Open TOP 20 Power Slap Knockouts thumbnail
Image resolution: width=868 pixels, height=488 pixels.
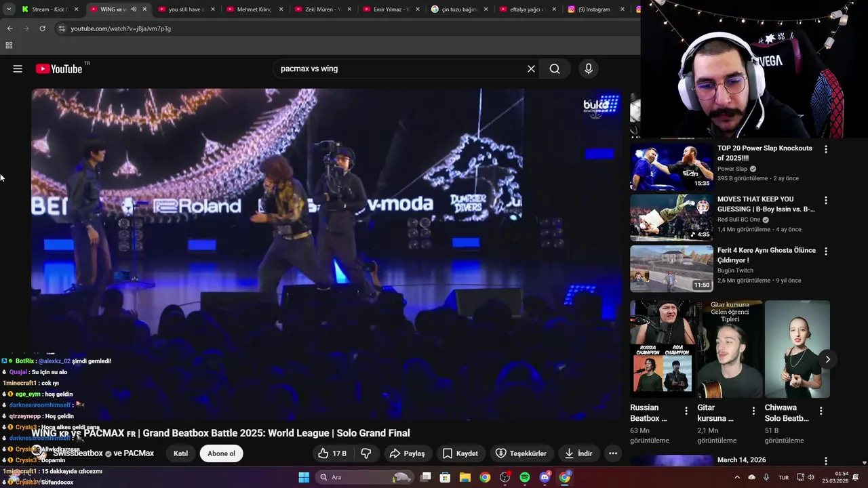pos(671,166)
